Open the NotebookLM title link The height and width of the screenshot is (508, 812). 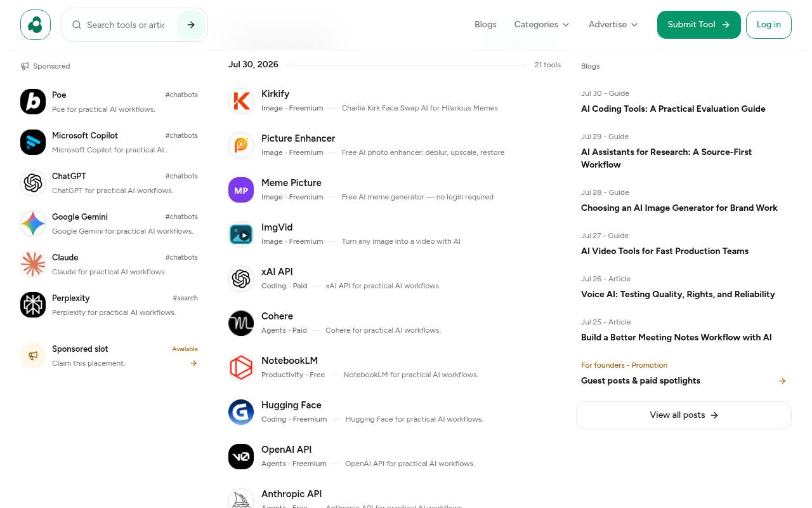click(289, 361)
